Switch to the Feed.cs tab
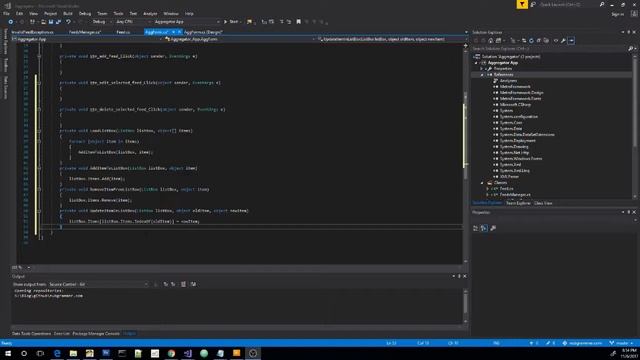 click(123, 32)
